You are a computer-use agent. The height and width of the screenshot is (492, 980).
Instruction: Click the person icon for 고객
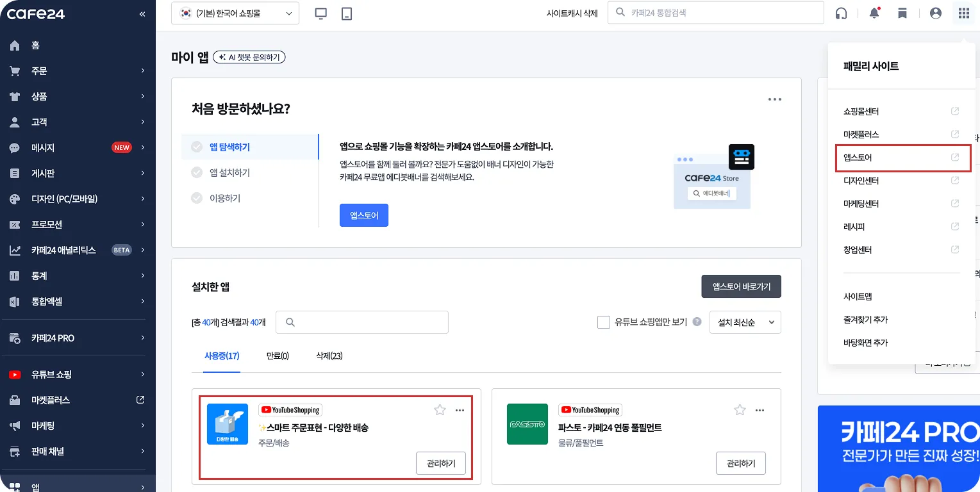[x=15, y=122]
